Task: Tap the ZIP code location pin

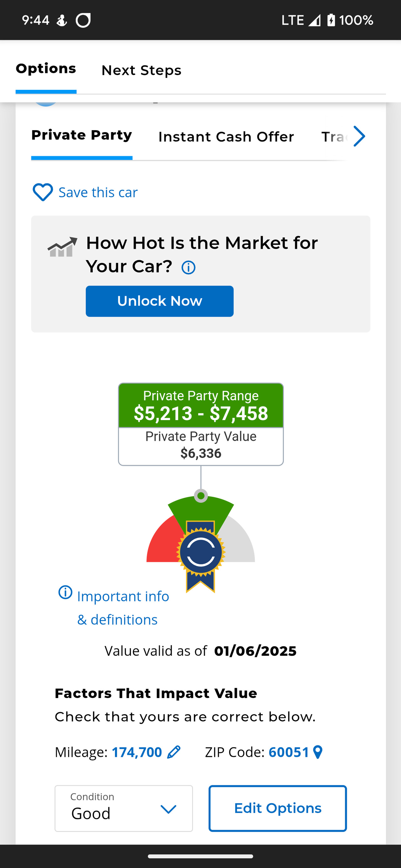Action: click(318, 752)
